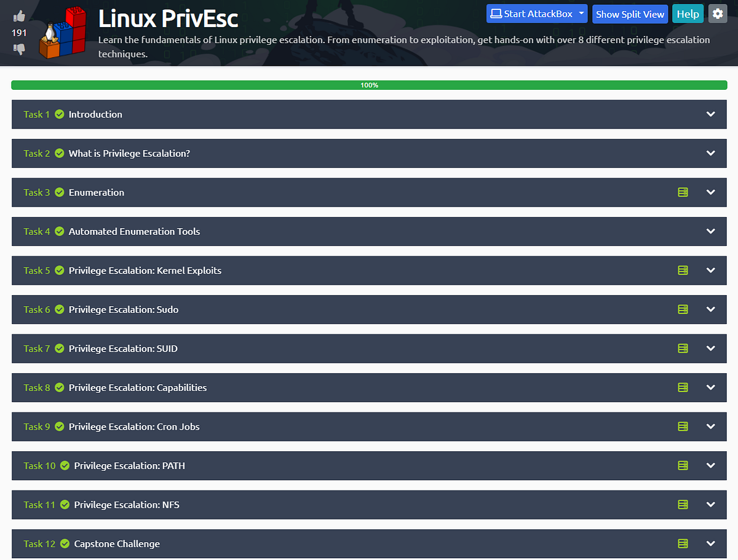The height and width of the screenshot is (560, 738).
Task: Click the questions icon on Kernel Exploits task
Action: (682, 270)
